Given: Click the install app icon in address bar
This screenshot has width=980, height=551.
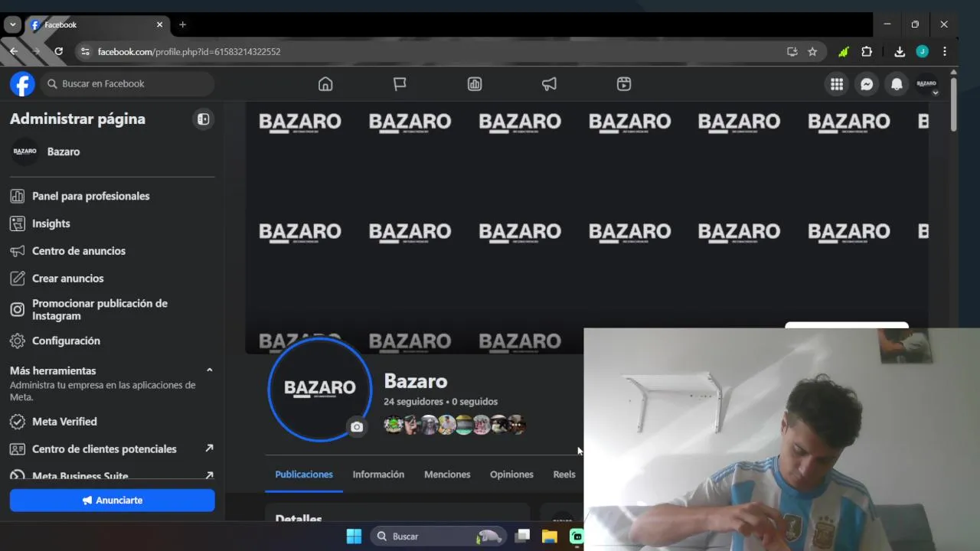Looking at the screenshot, I should coord(792,51).
